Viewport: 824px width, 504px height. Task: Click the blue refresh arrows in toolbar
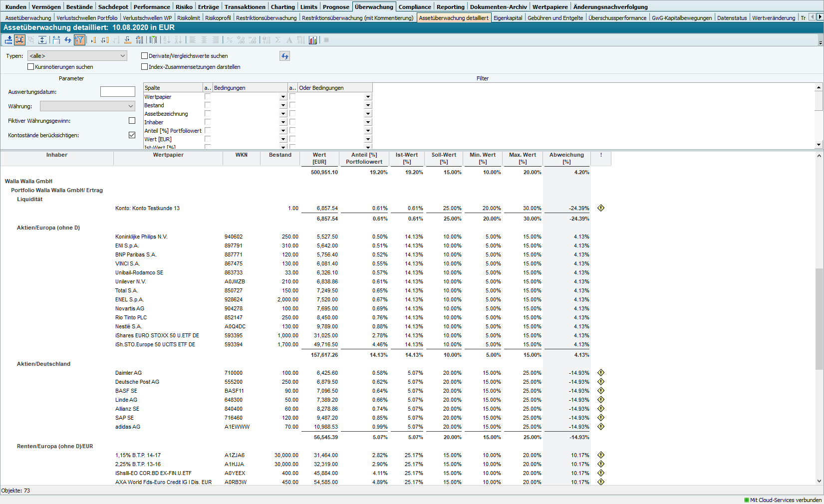click(68, 40)
